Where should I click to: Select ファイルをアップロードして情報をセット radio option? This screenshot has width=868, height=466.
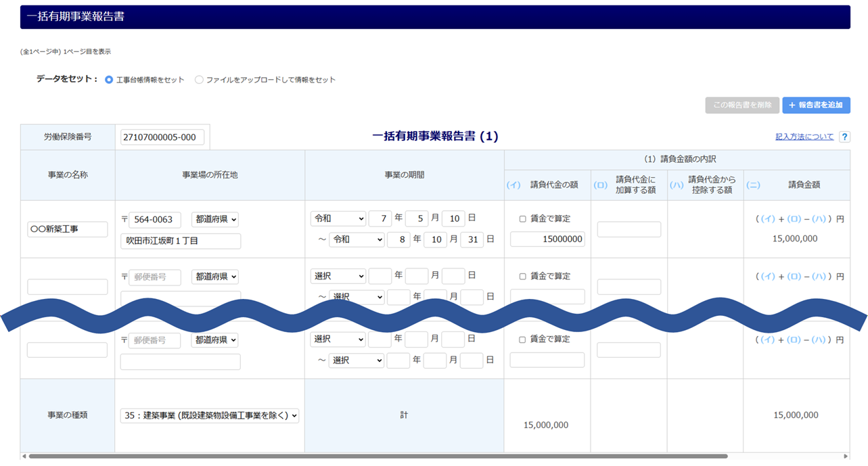coord(199,80)
